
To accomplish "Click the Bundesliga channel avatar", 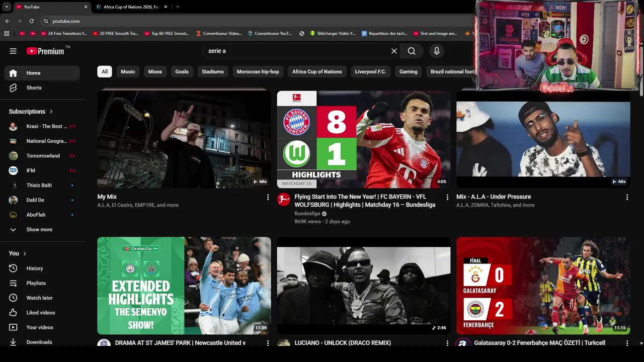I will click(x=284, y=200).
